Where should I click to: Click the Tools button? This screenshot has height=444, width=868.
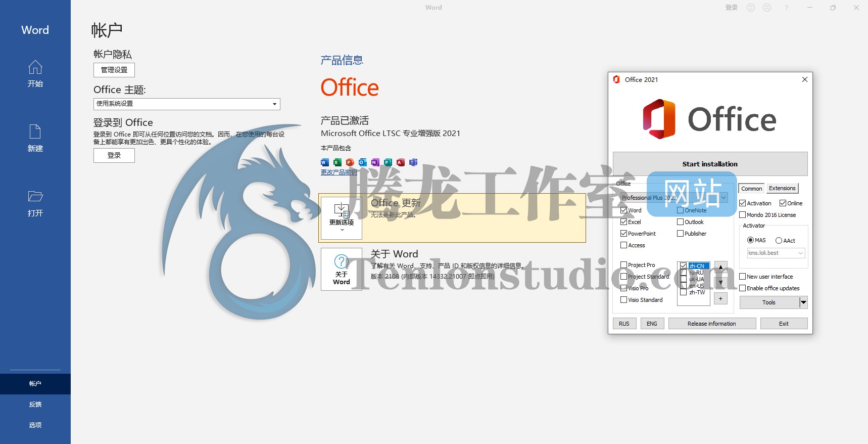(x=769, y=302)
